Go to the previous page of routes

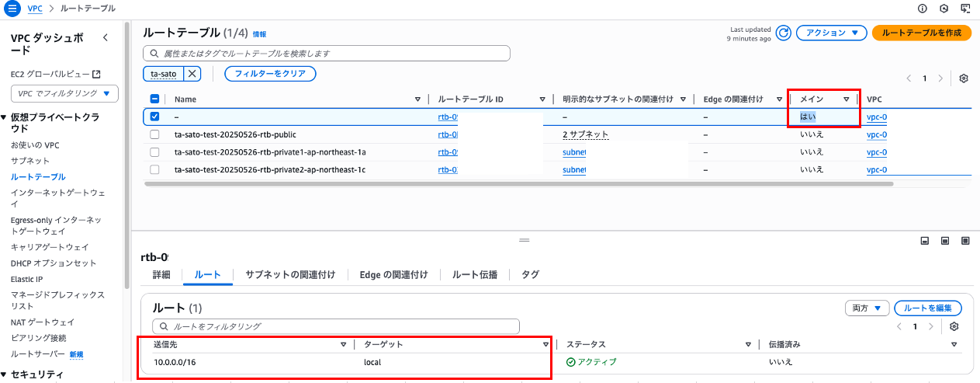coord(900,326)
